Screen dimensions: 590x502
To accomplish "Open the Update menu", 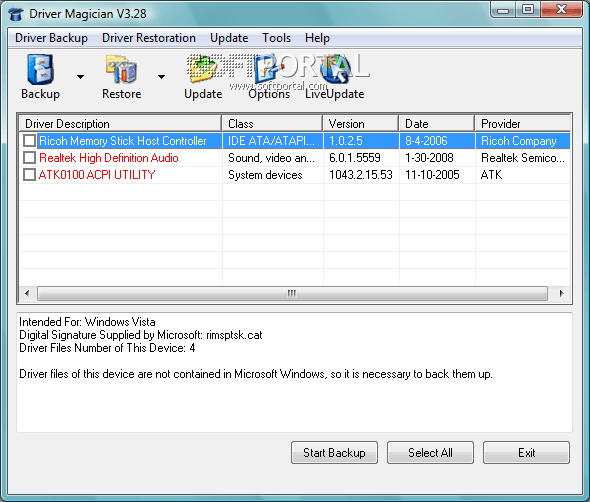I will point(229,38).
